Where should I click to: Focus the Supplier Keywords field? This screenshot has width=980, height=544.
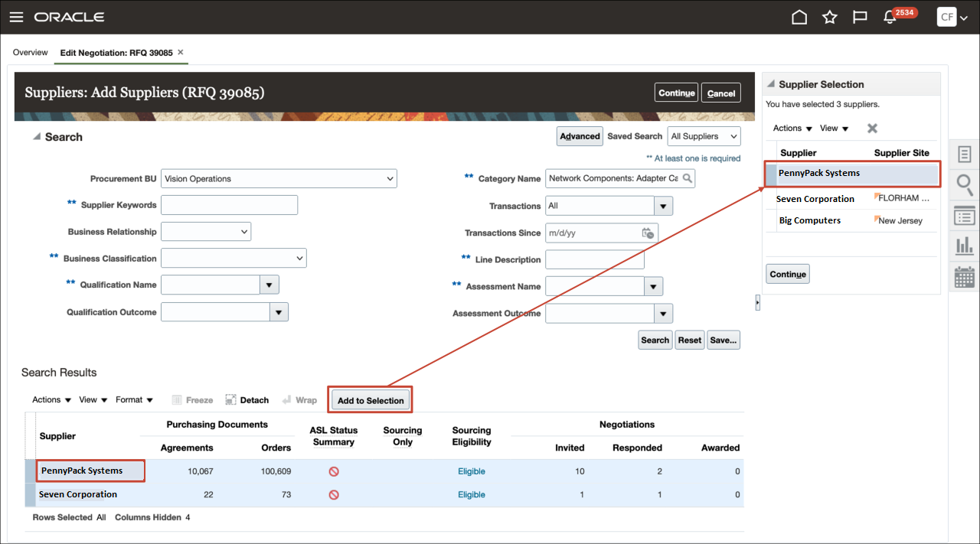(229, 205)
